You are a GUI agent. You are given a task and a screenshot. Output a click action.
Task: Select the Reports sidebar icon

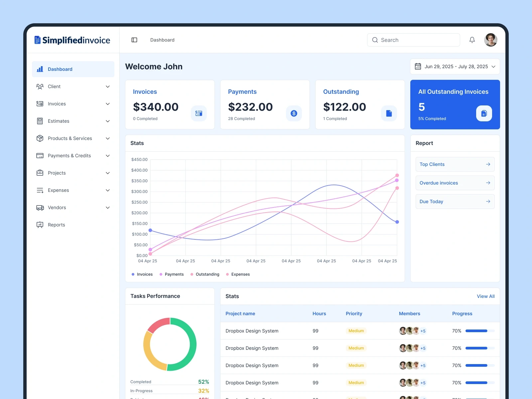[x=40, y=225]
